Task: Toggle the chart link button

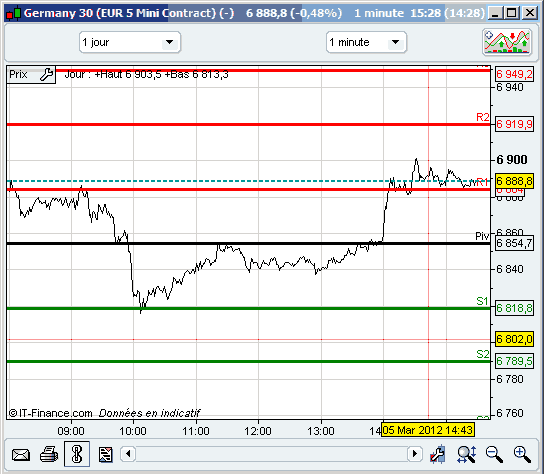Action: (77, 454)
